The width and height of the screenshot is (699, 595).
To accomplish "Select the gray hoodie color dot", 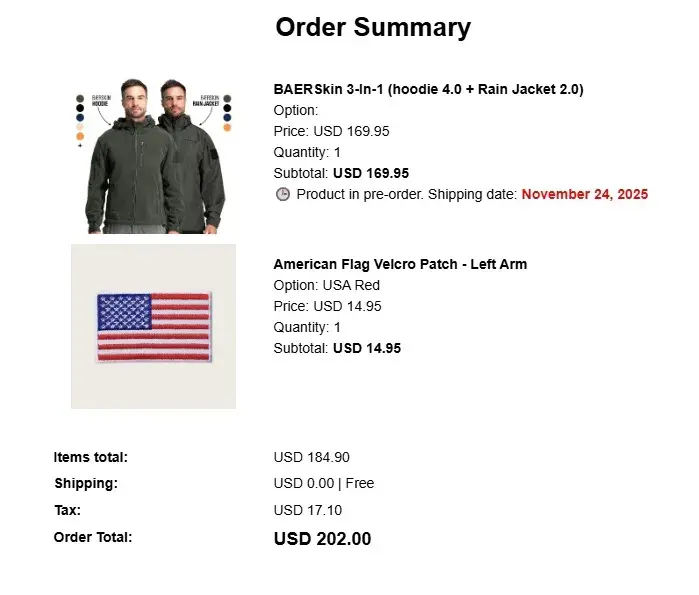I will 80,98.
